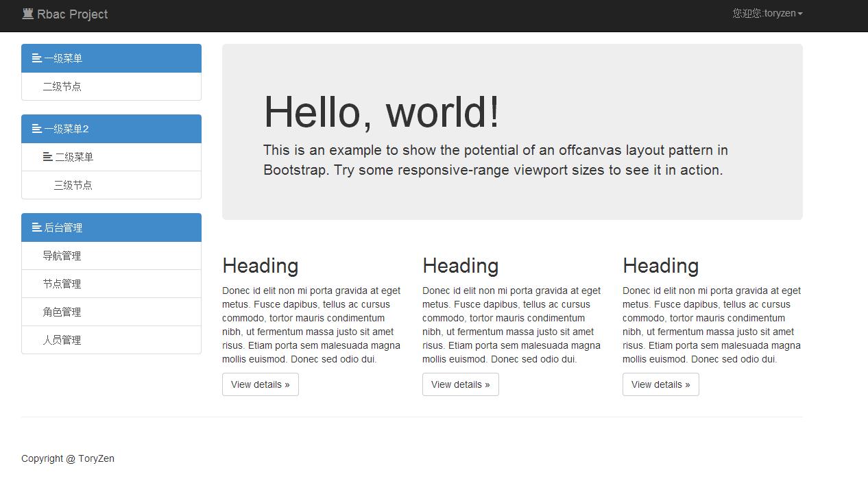
Task: Open the toryzen user dropdown caret
Action: click(x=800, y=14)
